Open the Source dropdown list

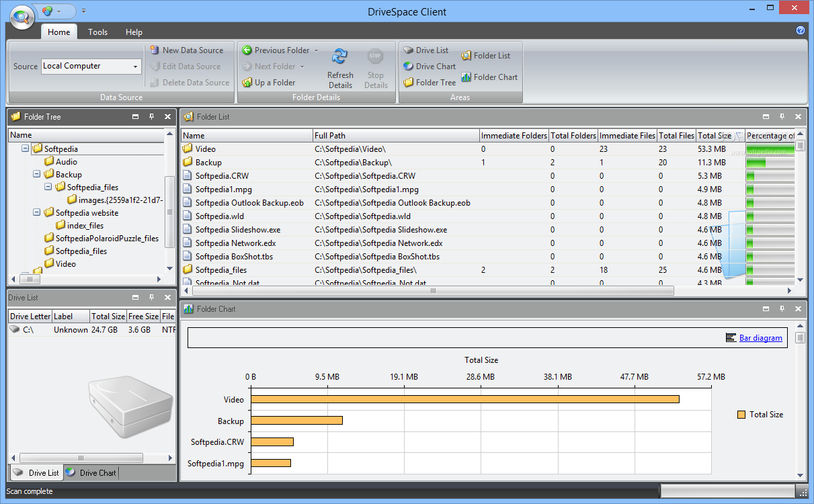click(x=135, y=67)
